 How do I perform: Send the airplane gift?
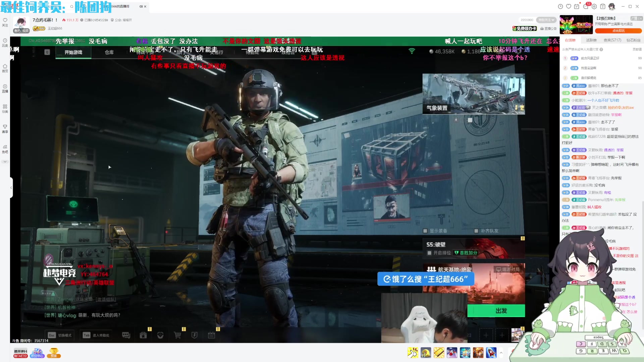pyautogui.click(x=452, y=353)
